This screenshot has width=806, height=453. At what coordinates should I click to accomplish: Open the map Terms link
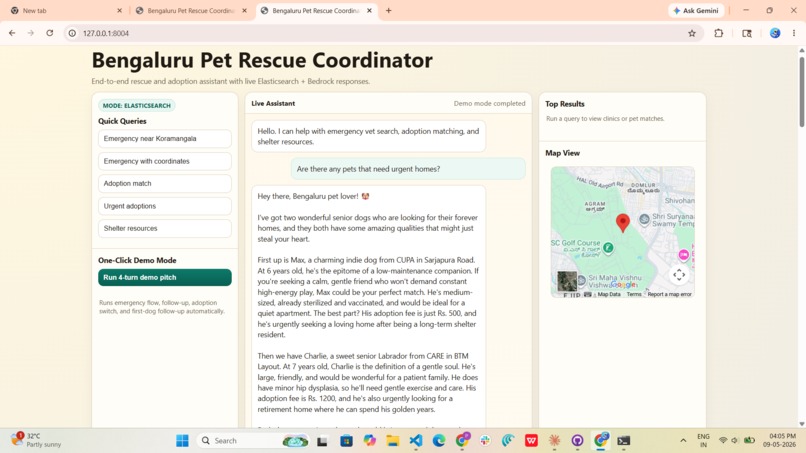coord(634,295)
